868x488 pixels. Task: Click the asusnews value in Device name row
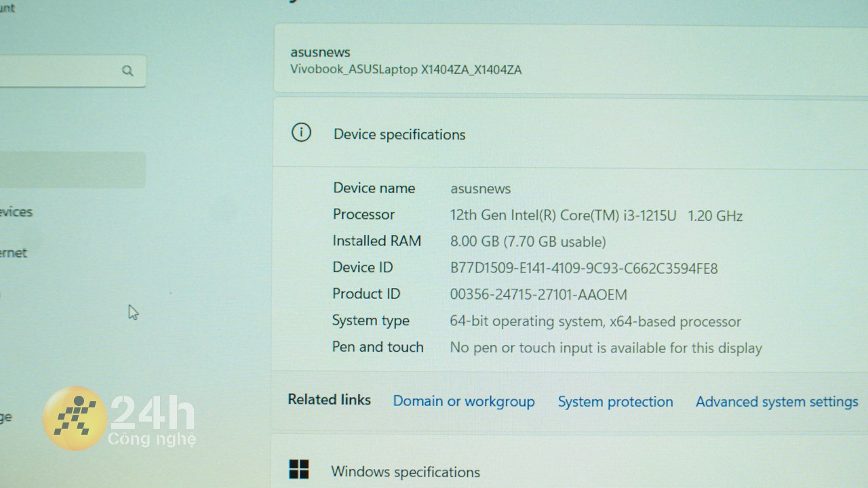click(x=481, y=188)
